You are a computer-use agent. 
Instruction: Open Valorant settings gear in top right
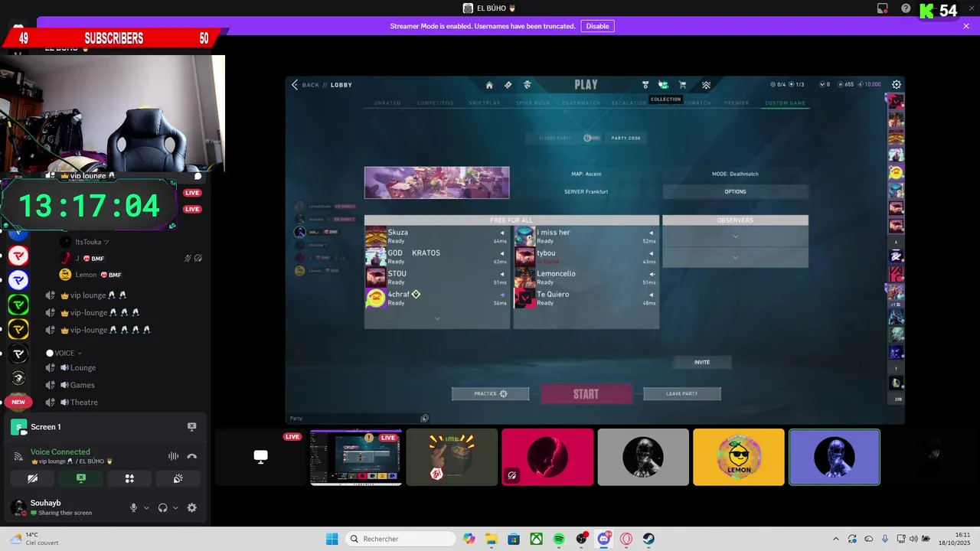click(897, 84)
